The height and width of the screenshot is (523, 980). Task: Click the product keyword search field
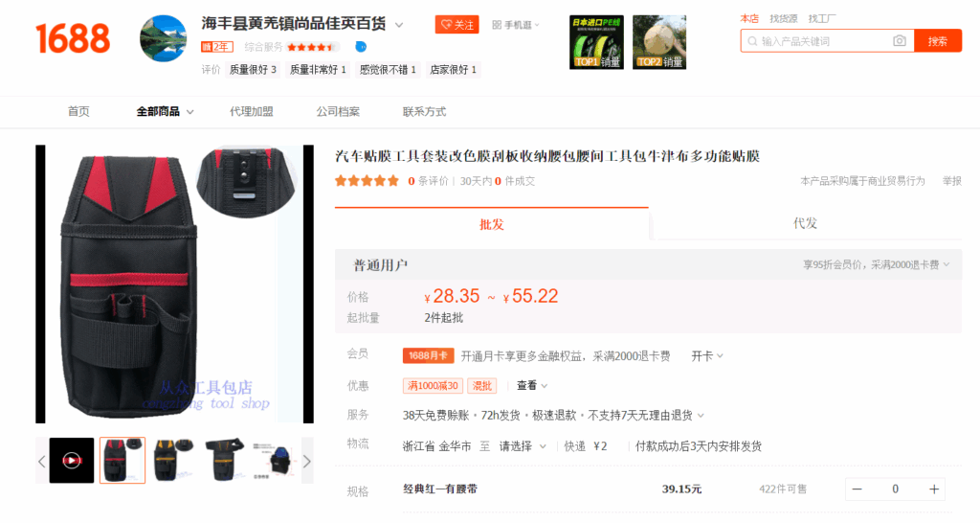coord(825,41)
